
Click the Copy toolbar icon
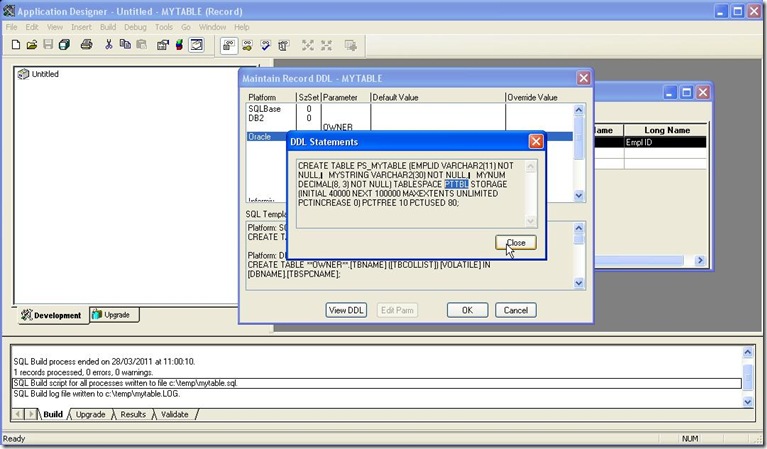[x=125, y=45]
